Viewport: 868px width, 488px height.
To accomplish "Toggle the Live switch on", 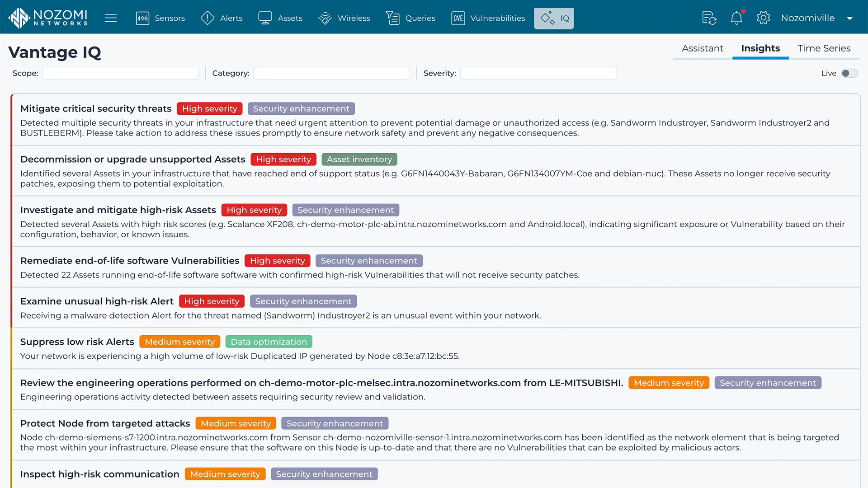I will (849, 73).
